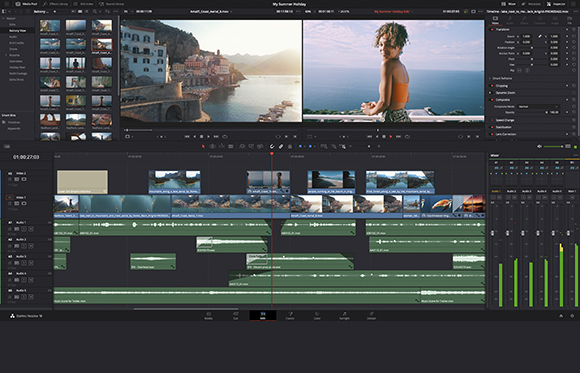Click the Replace Clip icon

260,147
